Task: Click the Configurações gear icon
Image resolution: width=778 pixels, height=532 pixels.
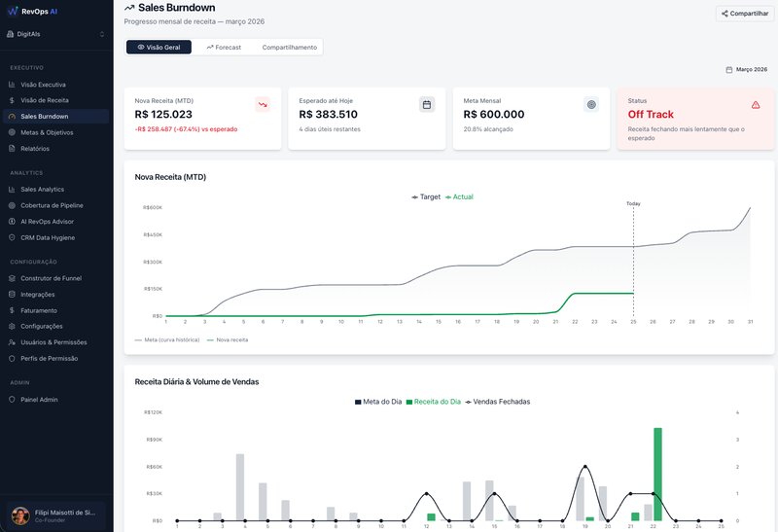Action: [12, 326]
